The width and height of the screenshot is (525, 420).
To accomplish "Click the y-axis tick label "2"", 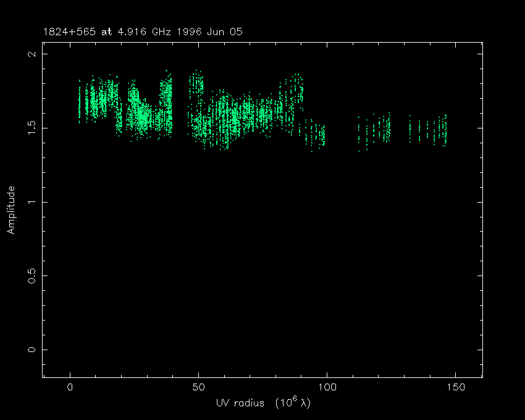I will [x=31, y=54].
